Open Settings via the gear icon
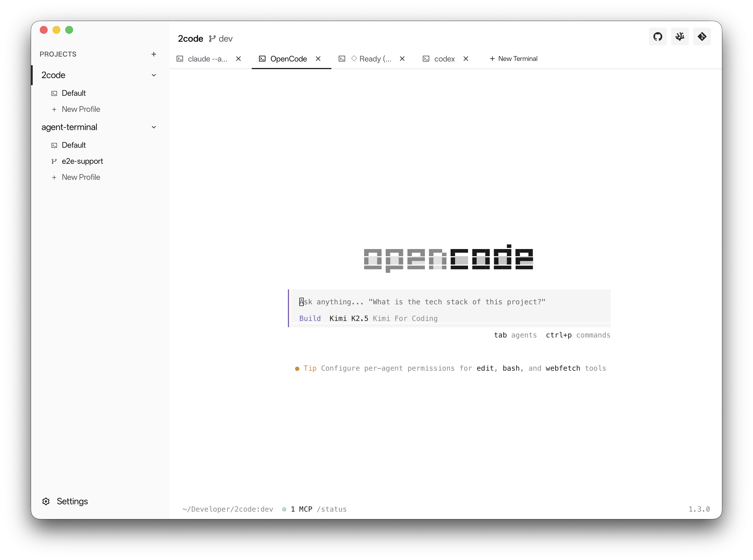This screenshot has height=560, width=753. click(46, 501)
